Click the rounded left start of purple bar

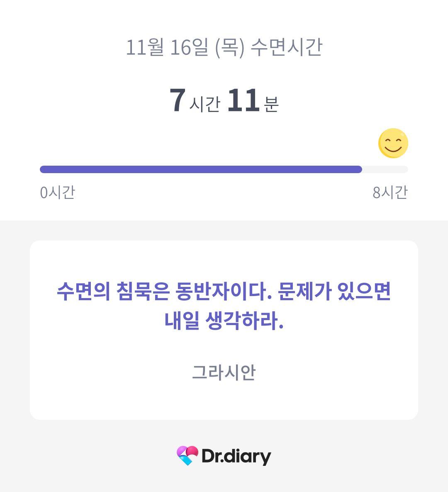click(44, 169)
